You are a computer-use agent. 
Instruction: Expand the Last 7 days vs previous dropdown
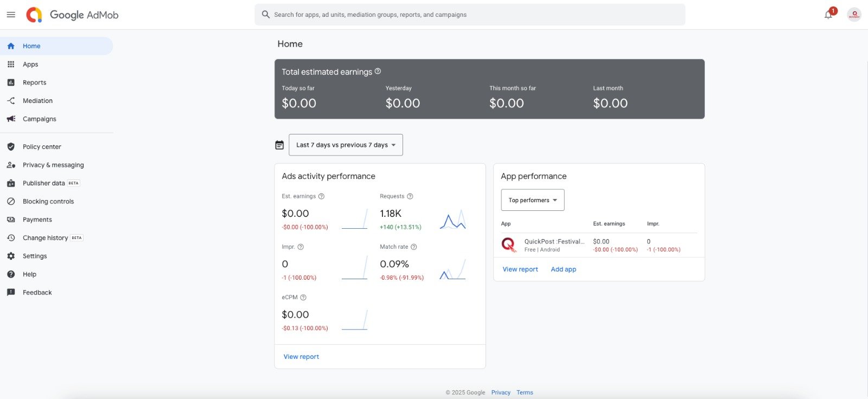click(x=346, y=145)
